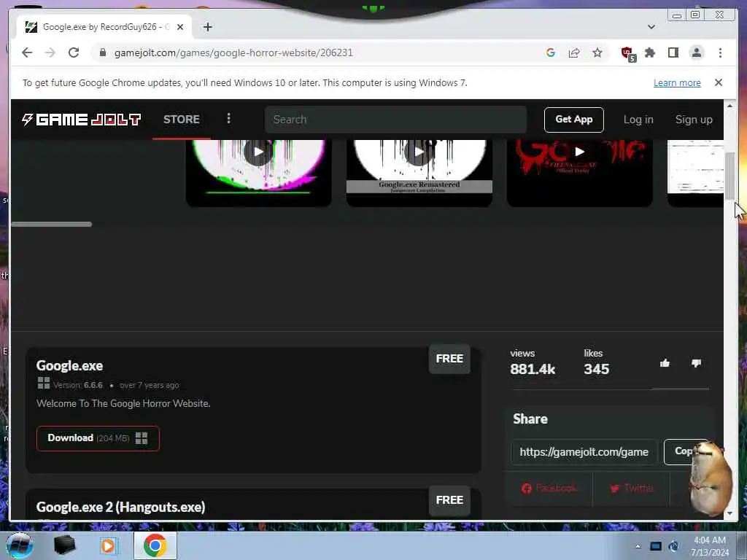Screen dimensions: 747x560
Task: Click the Game Jolt logo
Action: pyautogui.click(x=81, y=120)
